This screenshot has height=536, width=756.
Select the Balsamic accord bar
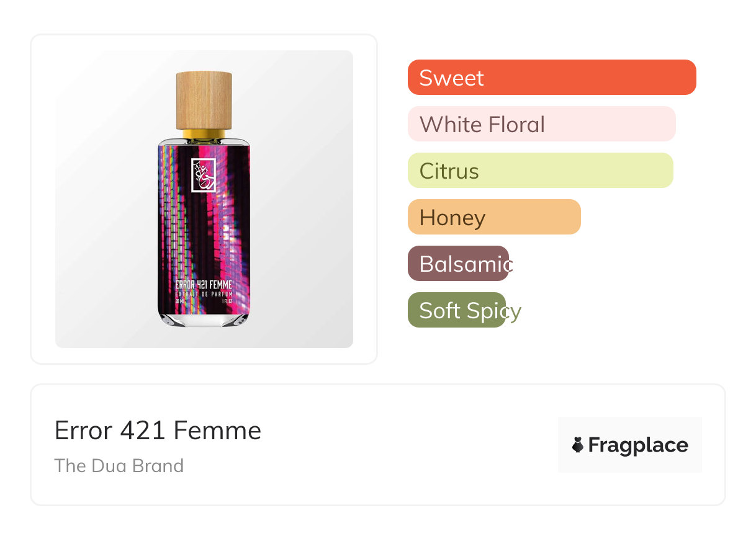[458, 264]
